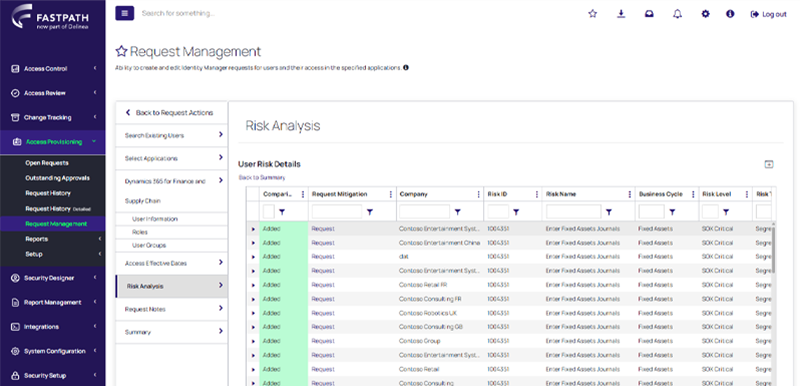Expand grid row for Contoso Retail FR

click(253, 285)
